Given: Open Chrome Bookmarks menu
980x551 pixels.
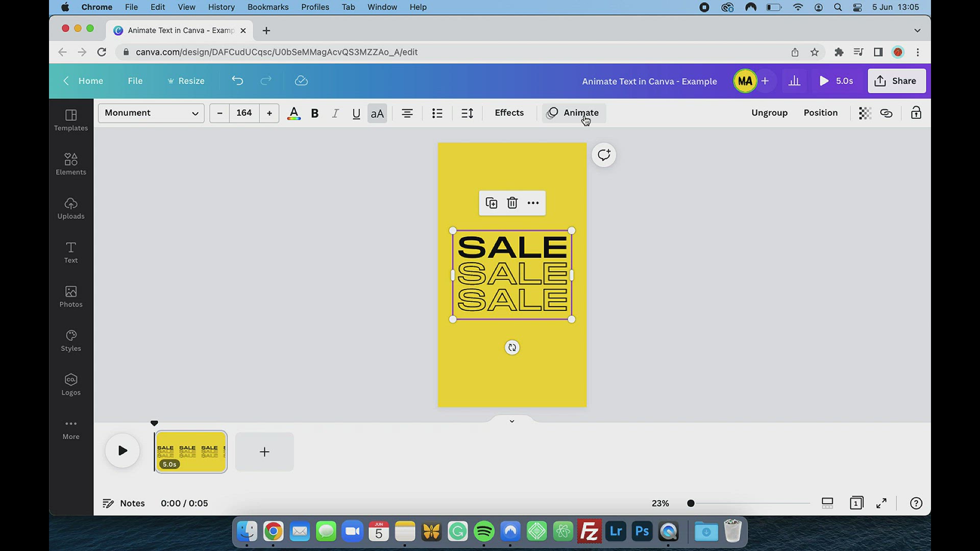Looking at the screenshot, I should click(x=268, y=7).
